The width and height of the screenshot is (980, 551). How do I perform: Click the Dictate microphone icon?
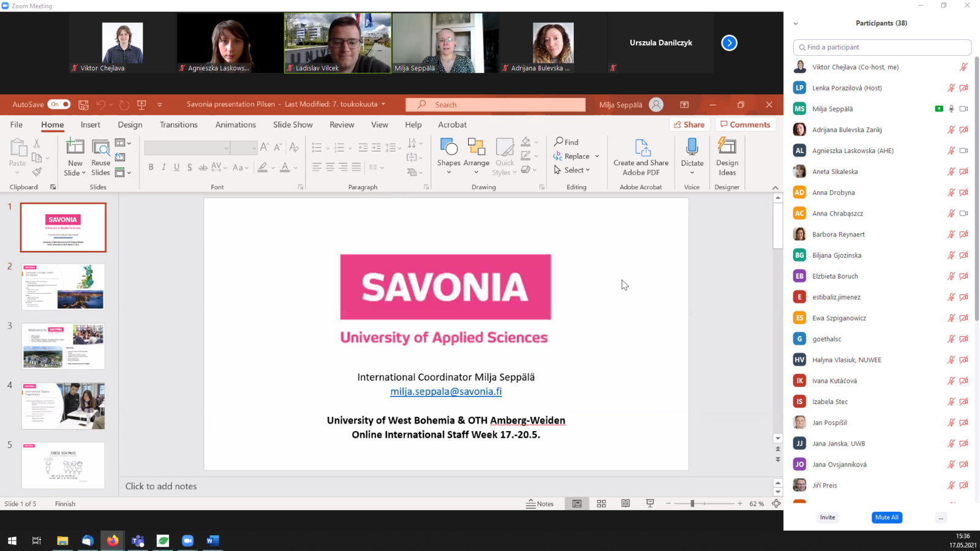(692, 147)
